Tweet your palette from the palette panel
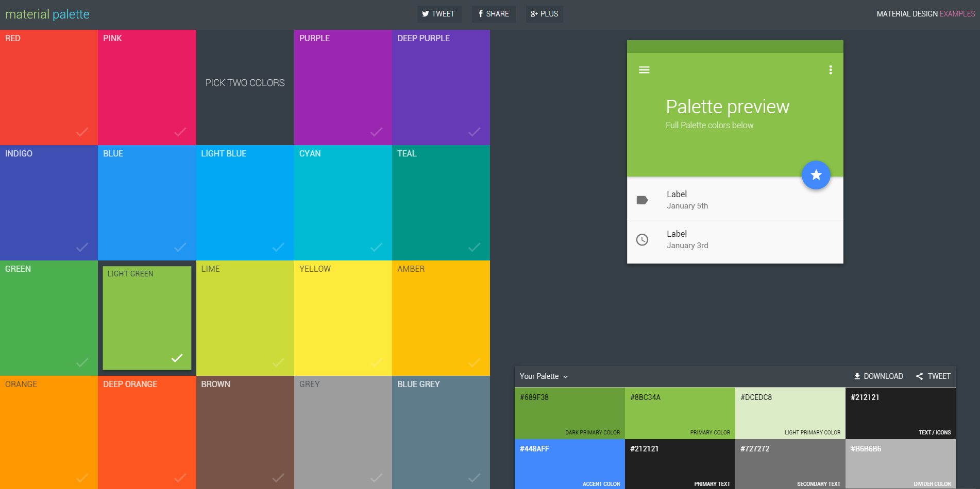This screenshot has width=980, height=489. tap(933, 376)
